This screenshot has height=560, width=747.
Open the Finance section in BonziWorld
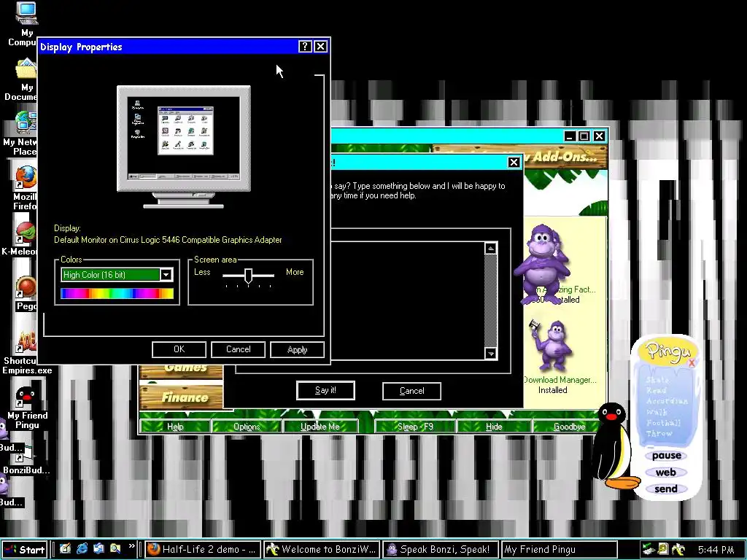(x=181, y=397)
